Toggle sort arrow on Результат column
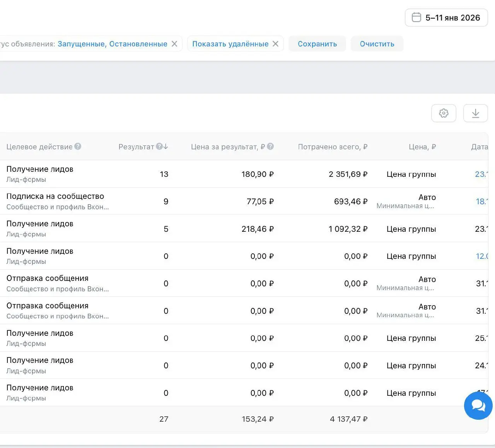The height and width of the screenshot is (448, 495). tap(166, 147)
